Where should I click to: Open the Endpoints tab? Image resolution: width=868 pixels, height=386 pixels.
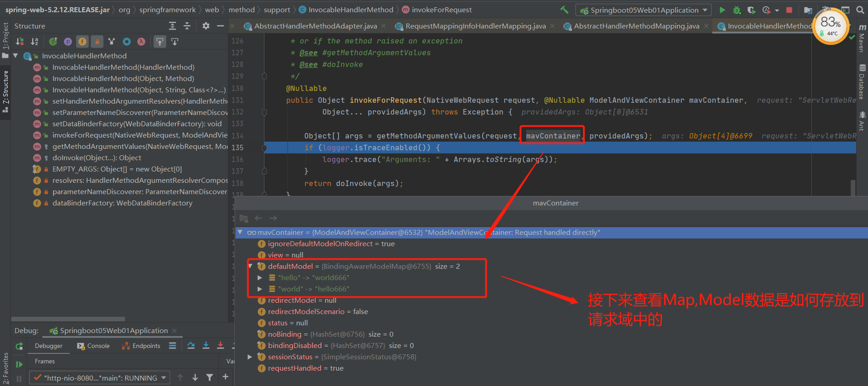point(141,346)
